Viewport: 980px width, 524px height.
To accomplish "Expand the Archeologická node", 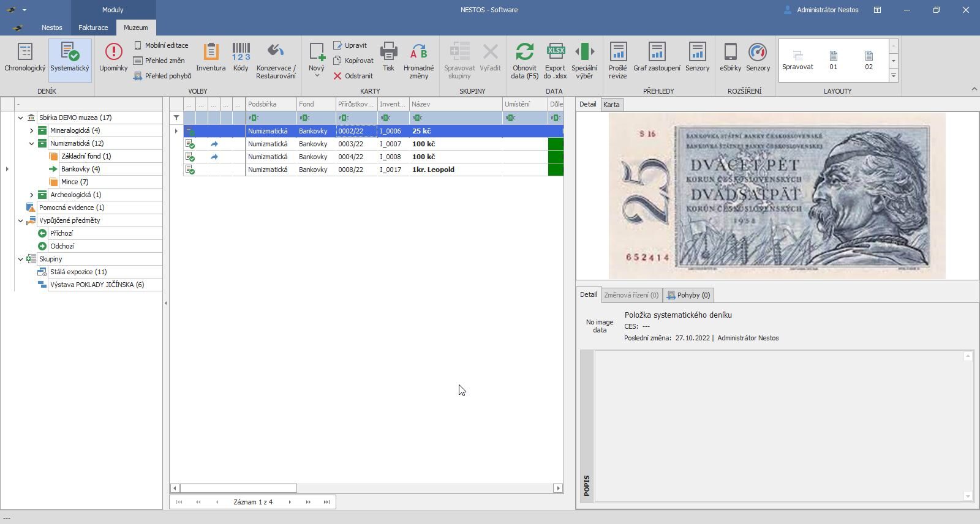I will (x=31, y=195).
